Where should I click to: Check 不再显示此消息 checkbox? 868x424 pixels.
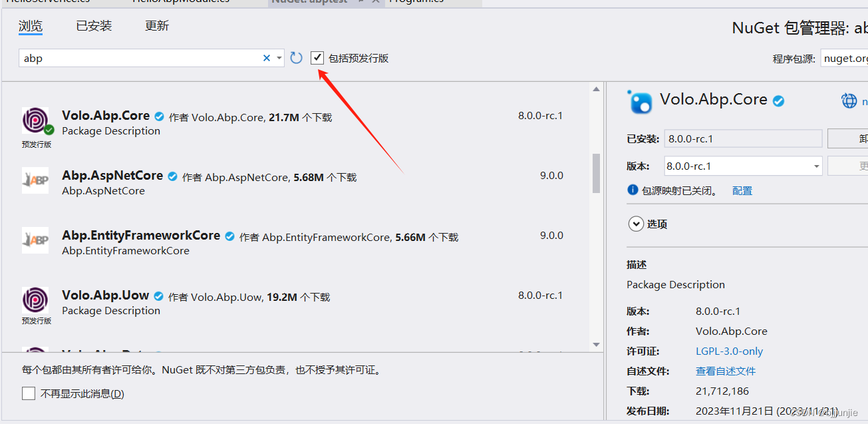28,393
